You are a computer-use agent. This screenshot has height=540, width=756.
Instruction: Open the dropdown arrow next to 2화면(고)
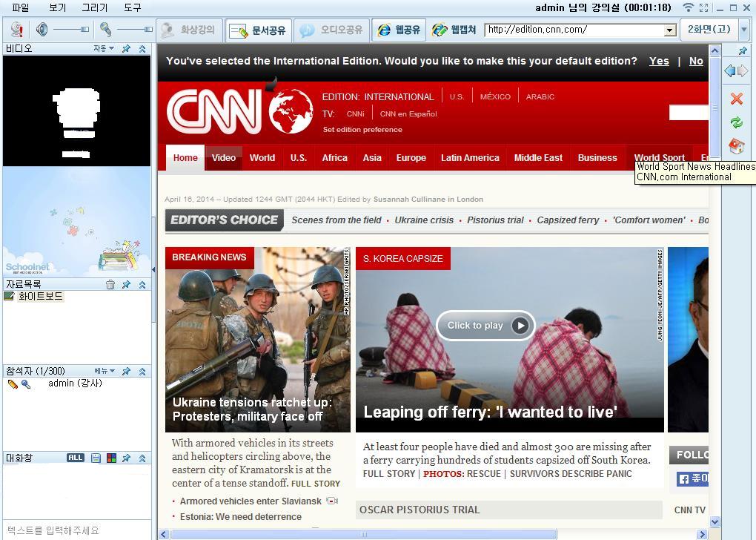[x=744, y=30]
